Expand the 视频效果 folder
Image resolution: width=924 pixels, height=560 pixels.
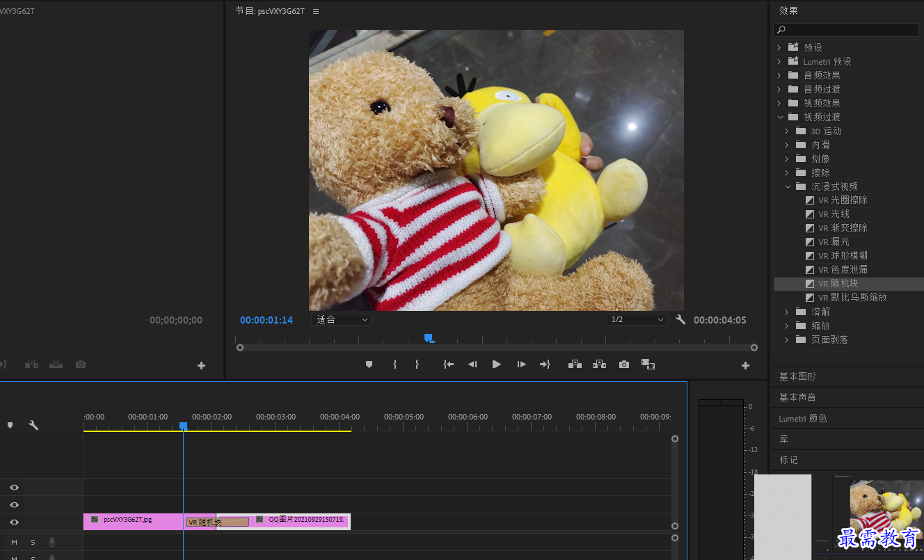(x=780, y=103)
